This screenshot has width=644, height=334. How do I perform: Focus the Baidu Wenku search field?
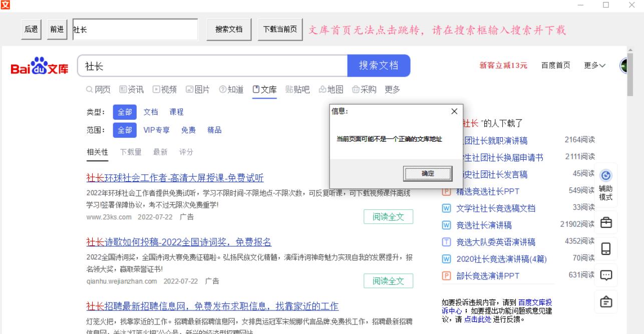[212, 66]
